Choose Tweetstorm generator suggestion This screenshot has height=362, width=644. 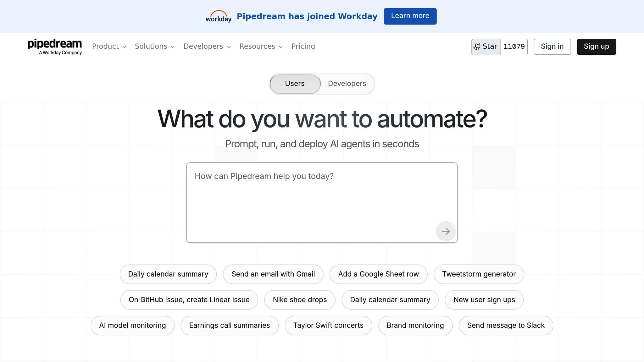pyautogui.click(x=479, y=274)
